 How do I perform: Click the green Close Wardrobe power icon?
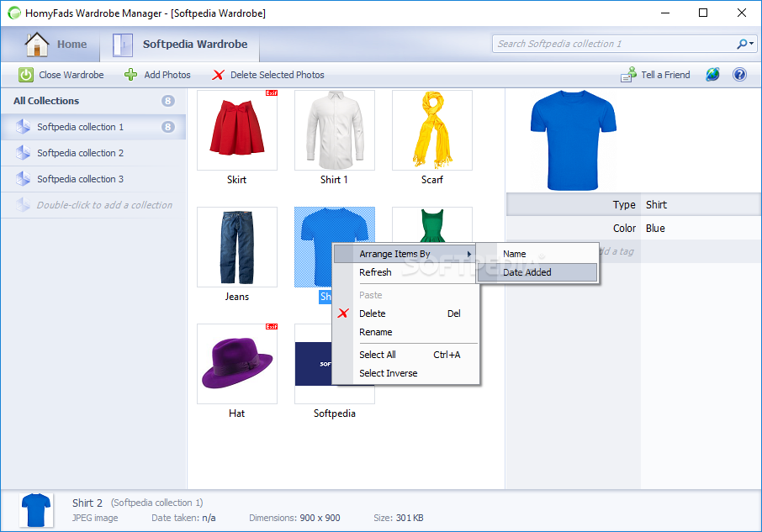[26, 75]
